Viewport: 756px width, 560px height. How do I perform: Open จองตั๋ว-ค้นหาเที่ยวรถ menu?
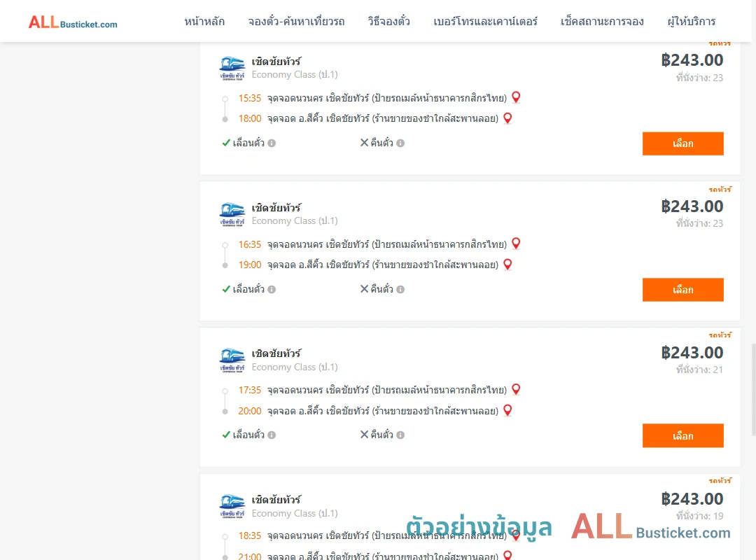(x=296, y=21)
